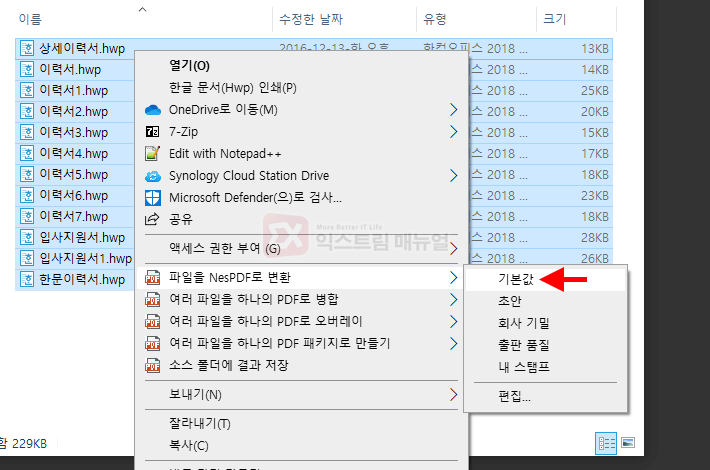The width and height of the screenshot is (710, 470).
Task: Expand 하나의 PDF로 병합 submenu arrow
Action: [453, 299]
